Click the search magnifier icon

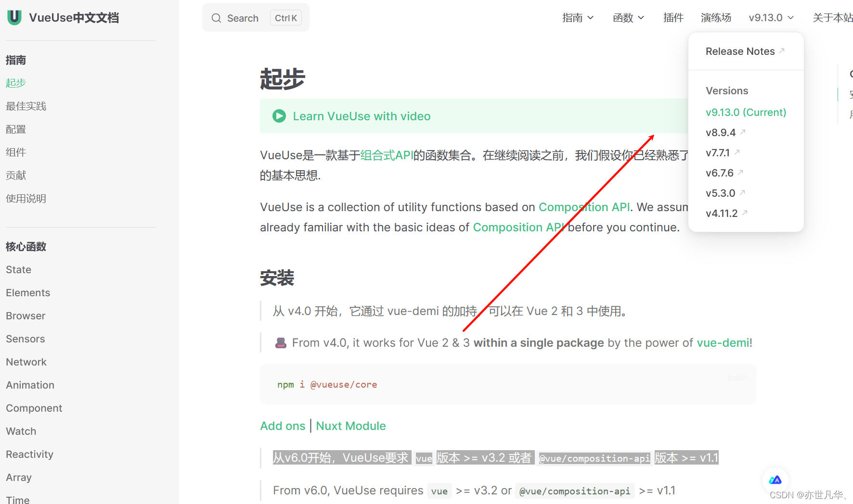point(216,18)
